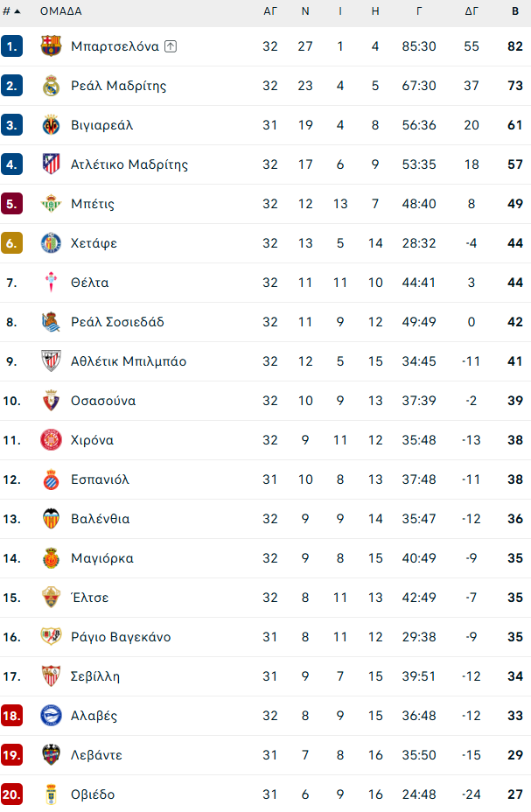Click the promotion arrow icon beside Μπαρτσελόνα
The height and width of the screenshot is (812, 531).
click(171, 46)
